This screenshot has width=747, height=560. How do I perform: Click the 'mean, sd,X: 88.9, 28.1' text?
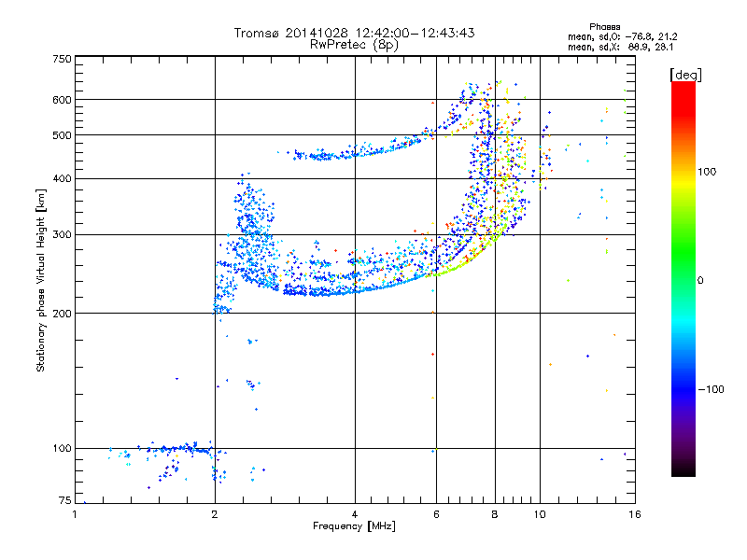point(620,47)
